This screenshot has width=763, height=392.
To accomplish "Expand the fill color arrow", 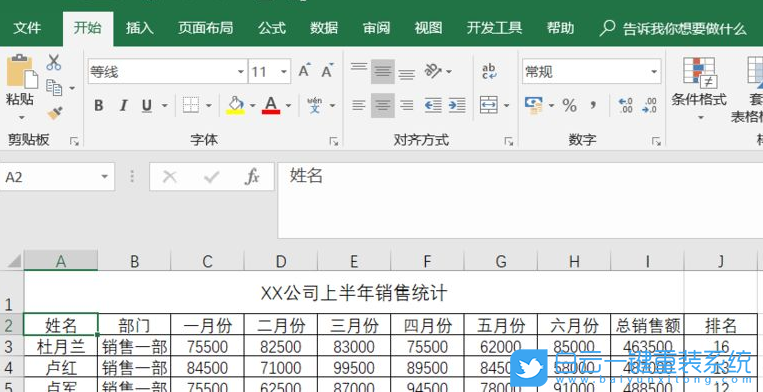I will (x=253, y=106).
